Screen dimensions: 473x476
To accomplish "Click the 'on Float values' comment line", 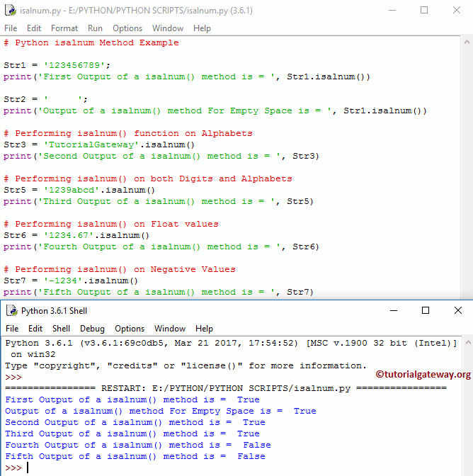I will tap(111, 224).
